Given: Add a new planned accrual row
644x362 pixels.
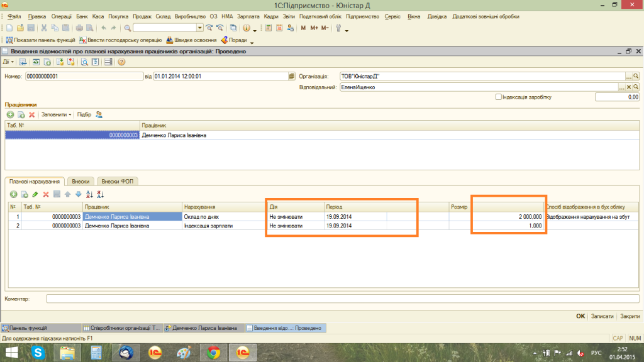Looking at the screenshot, I should (x=14, y=194).
